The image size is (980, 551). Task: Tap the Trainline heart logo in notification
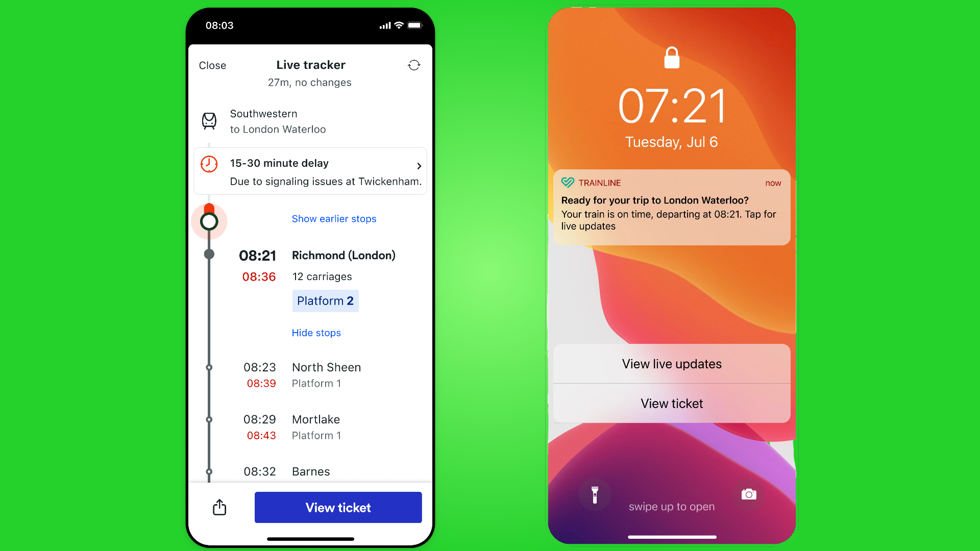point(568,183)
